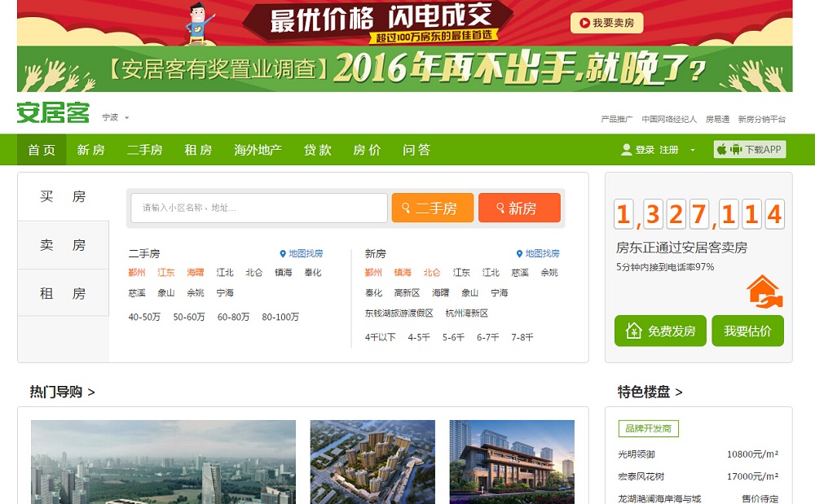Select 东钱湖旅游度假区 link
Viewport: 815px width, 504px height.
point(399,313)
